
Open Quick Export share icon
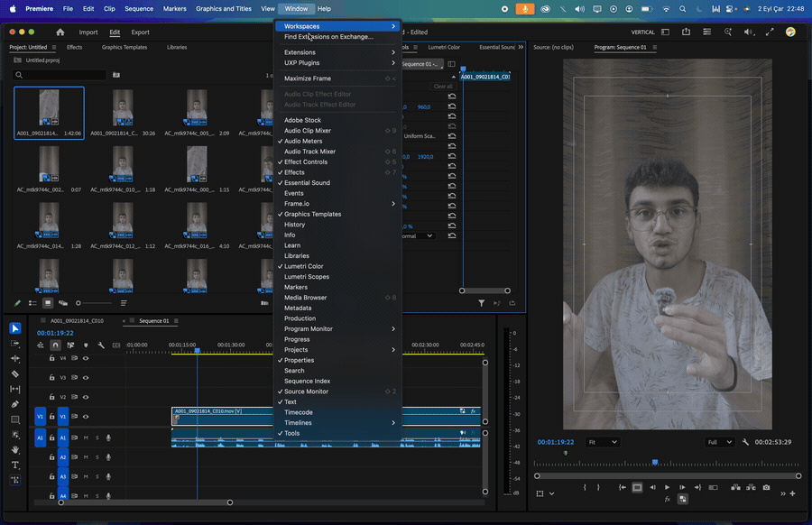coord(686,32)
